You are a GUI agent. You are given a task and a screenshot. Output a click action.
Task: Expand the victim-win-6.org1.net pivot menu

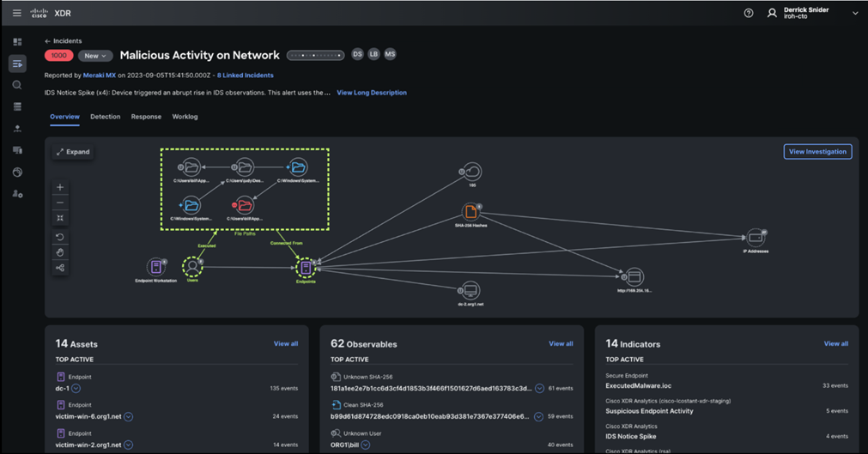pos(129,417)
